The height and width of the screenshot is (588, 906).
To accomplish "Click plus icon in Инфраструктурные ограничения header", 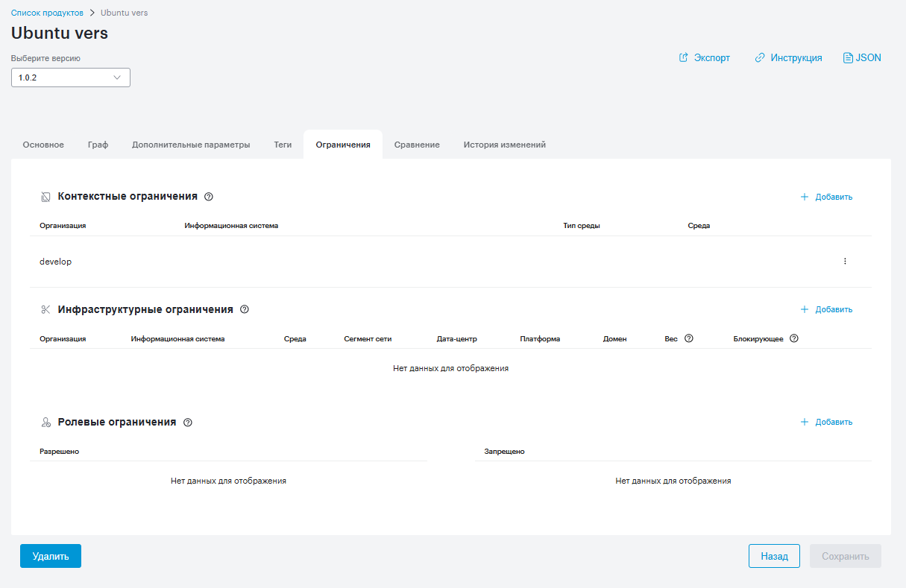I will (x=805, y=309).
